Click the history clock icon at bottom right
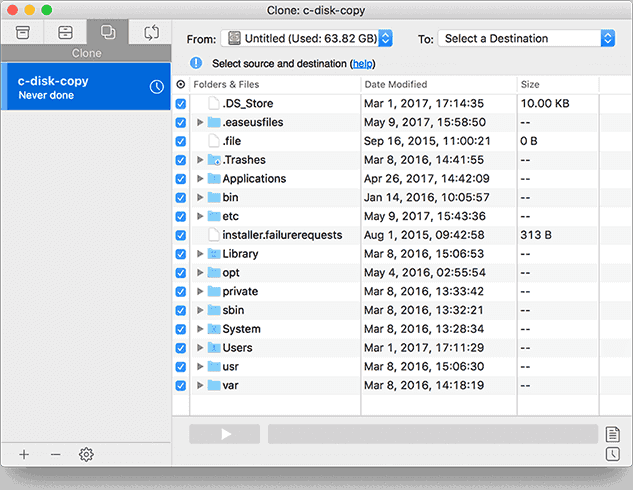The image size is (633, 490). (x=613, y=455)
